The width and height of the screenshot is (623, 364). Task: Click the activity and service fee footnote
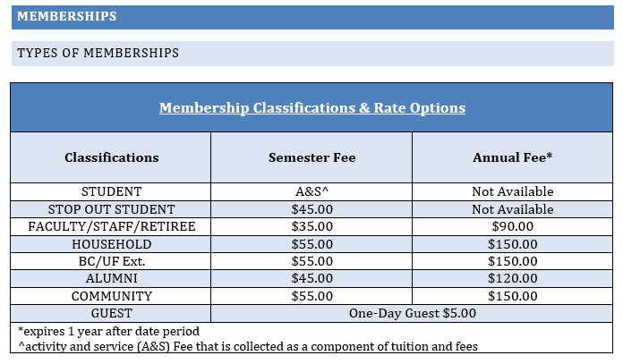pyautogui.click(x=248, y=346)
